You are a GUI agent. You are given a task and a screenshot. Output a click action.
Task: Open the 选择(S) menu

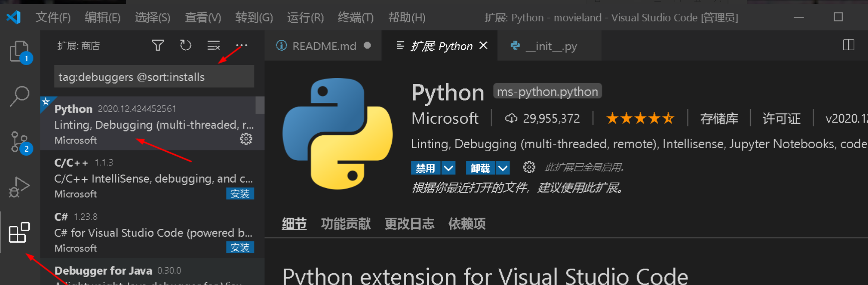pos(152,18)
